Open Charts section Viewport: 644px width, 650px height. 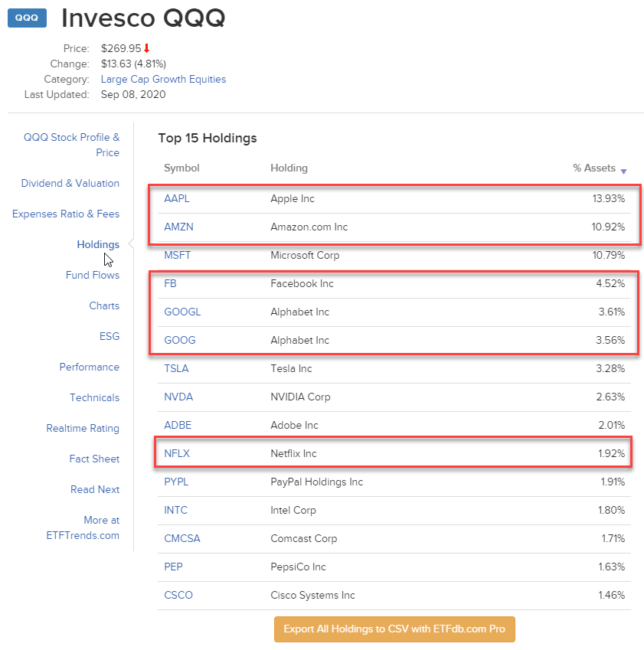104,306
